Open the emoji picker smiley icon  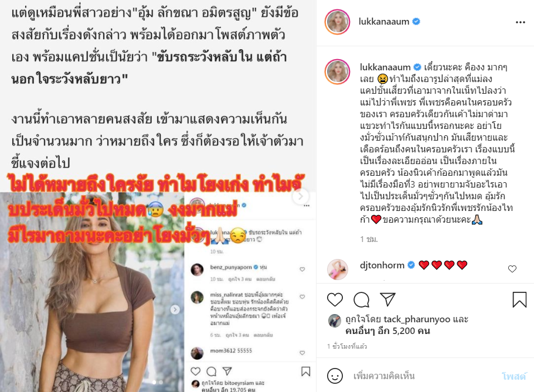(x=335, y=376)
